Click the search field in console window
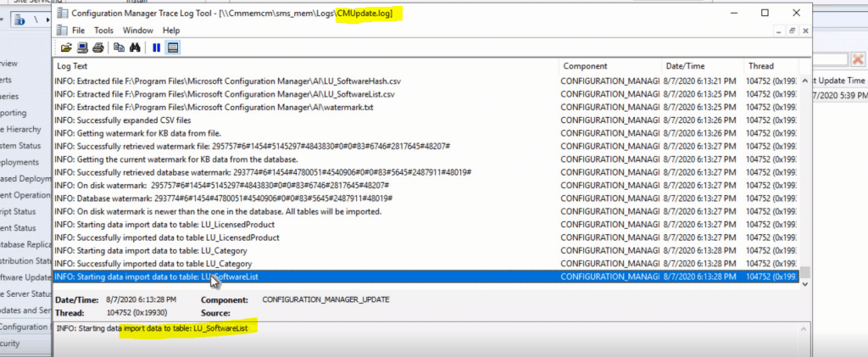This screenshot has height=357, width=868. pos(831,59)
